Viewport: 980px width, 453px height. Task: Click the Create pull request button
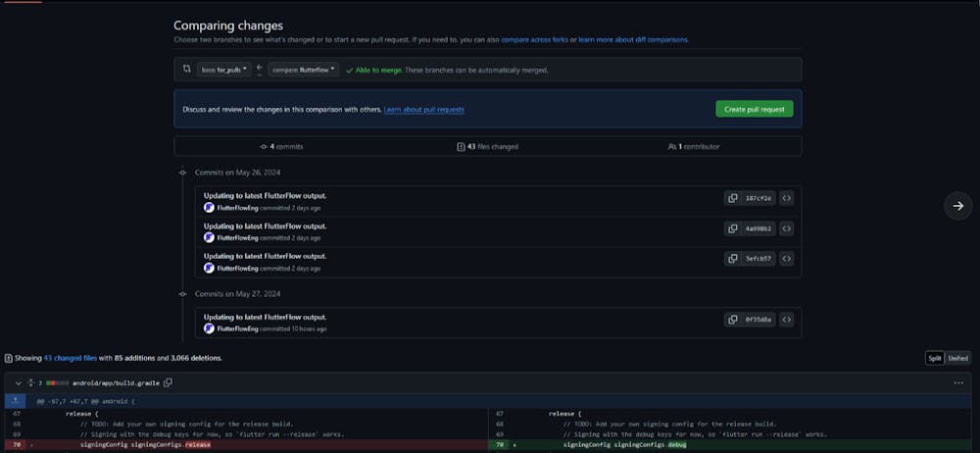pos(755,109)
